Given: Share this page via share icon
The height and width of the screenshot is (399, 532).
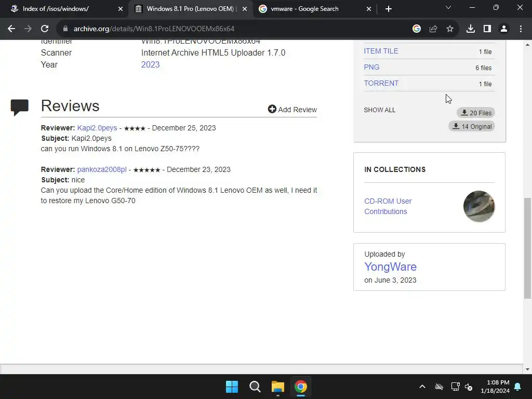Looking at the screenshot, I should [x=433, y=29].
